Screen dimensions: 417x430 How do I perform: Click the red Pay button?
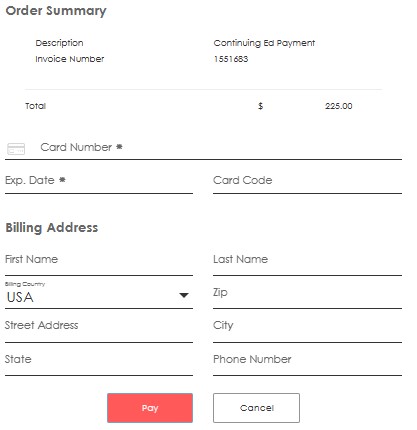pos(150,408)
